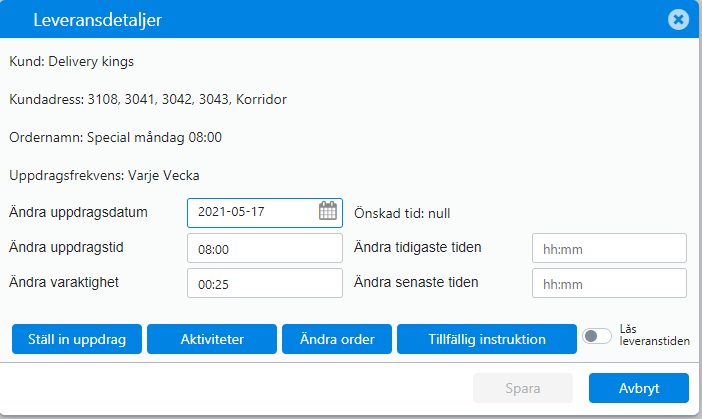The width and height of the screenshot is (702, 419).
Task: Click the Uppdragsfrekvens: Varje Vecka text
Action: coord(104,175)
